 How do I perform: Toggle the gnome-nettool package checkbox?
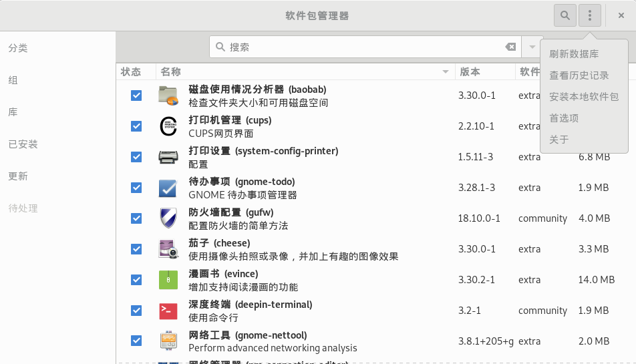[x=136, y=341]
